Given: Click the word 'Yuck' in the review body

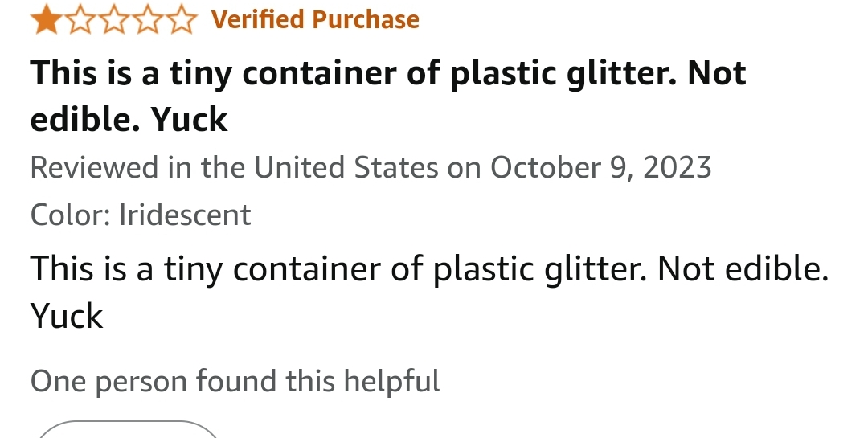Looking at the screenshot, I should coord(67,316).
